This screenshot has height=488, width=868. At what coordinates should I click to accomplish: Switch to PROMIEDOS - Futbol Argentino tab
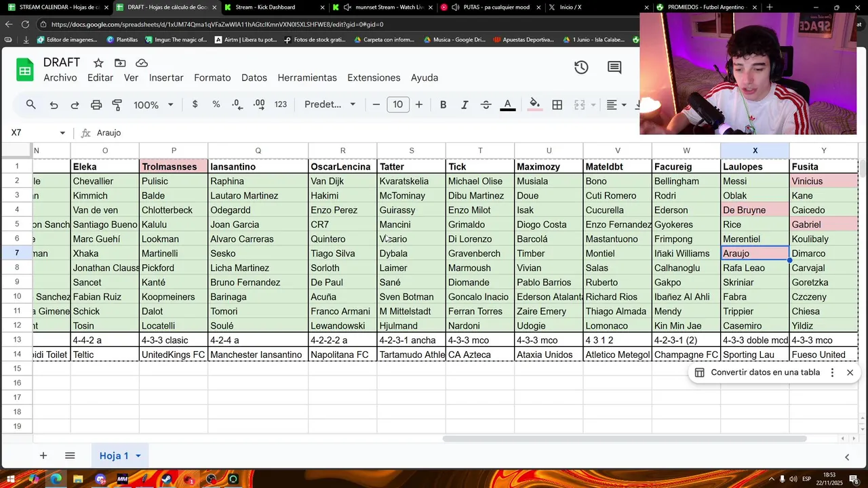(x=705, y=7)
